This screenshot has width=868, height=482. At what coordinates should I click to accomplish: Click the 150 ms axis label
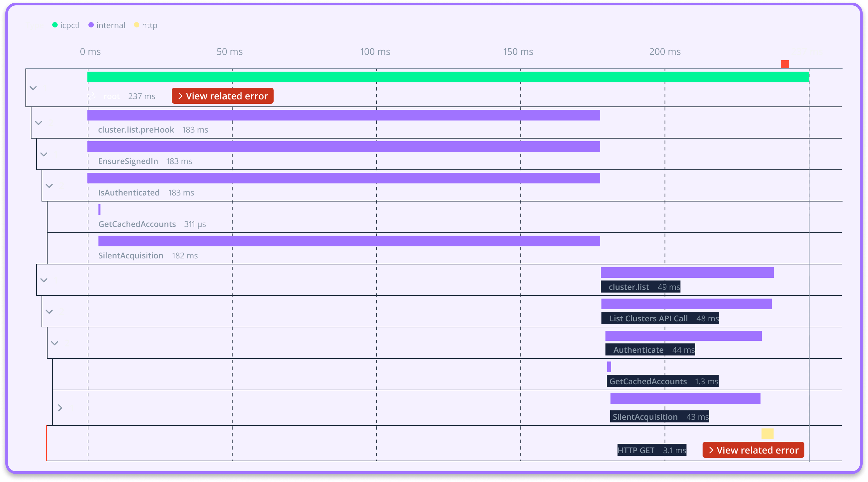(x=518, y=52)
